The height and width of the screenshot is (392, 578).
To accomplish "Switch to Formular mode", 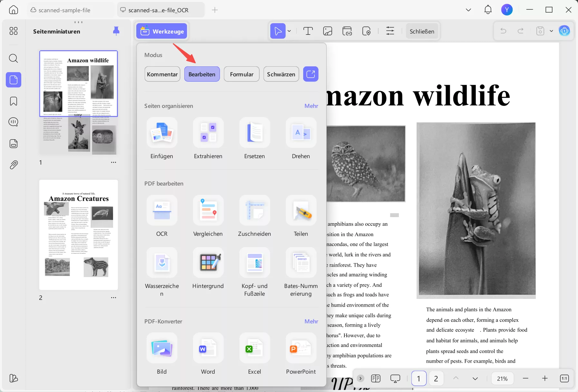I will point(242,74).
